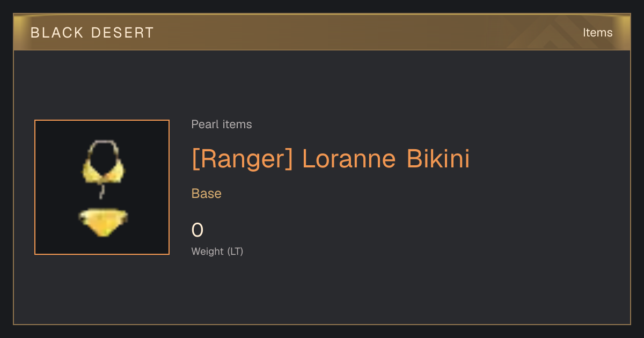Image resolution: width=644 pixels, height=338 pixels.
Task: Open the Items section link
Action: pos(597,33)
